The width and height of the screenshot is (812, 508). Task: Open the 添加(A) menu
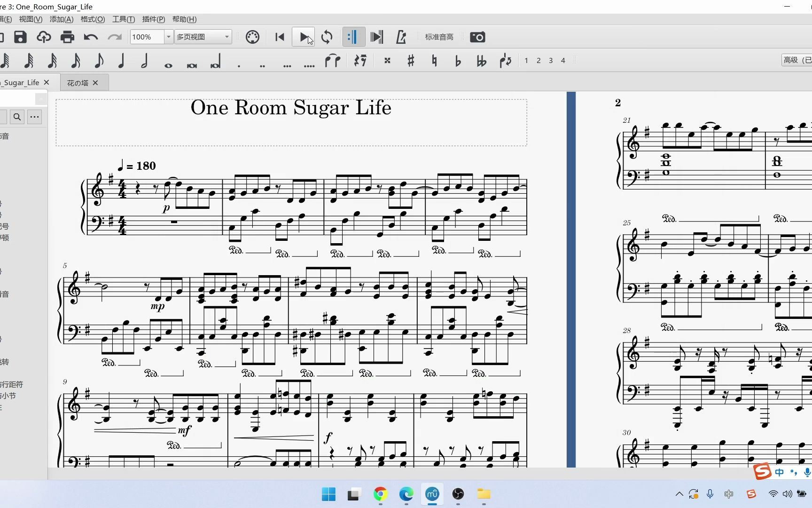click(x=62, y=19)
